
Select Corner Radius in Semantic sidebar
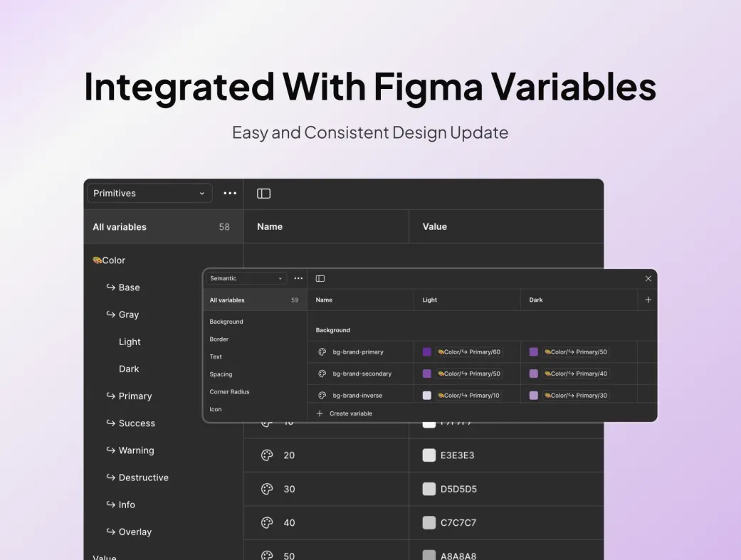[229, 391]
